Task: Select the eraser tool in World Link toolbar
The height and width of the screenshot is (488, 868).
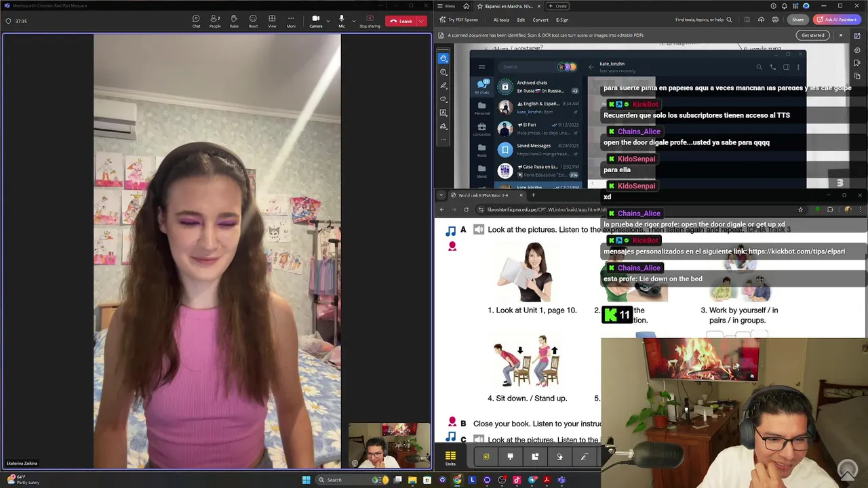Action: pos(559,457)
